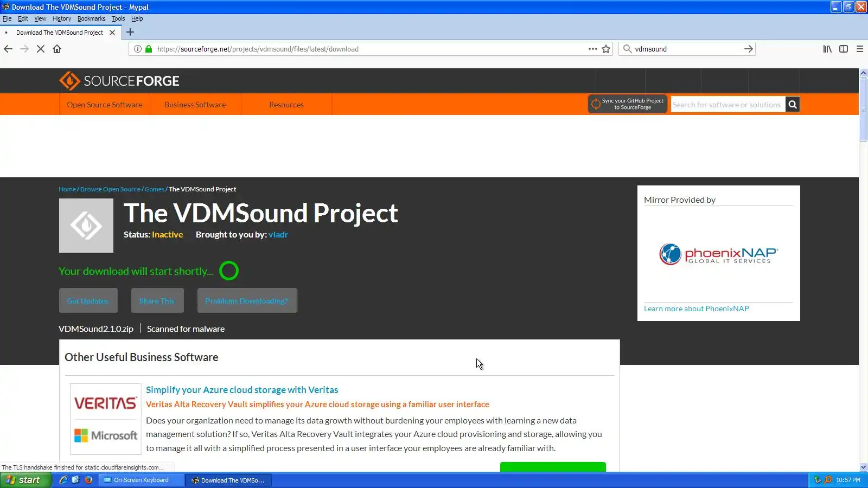Screen dimensions: 868x488
Task: Click the forward navigation arrow
Action: pyautogui.click(x=24, y=49)
